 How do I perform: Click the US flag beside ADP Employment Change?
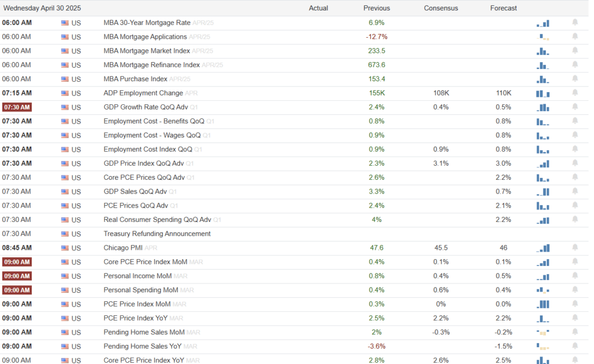(x=65, y=93)
